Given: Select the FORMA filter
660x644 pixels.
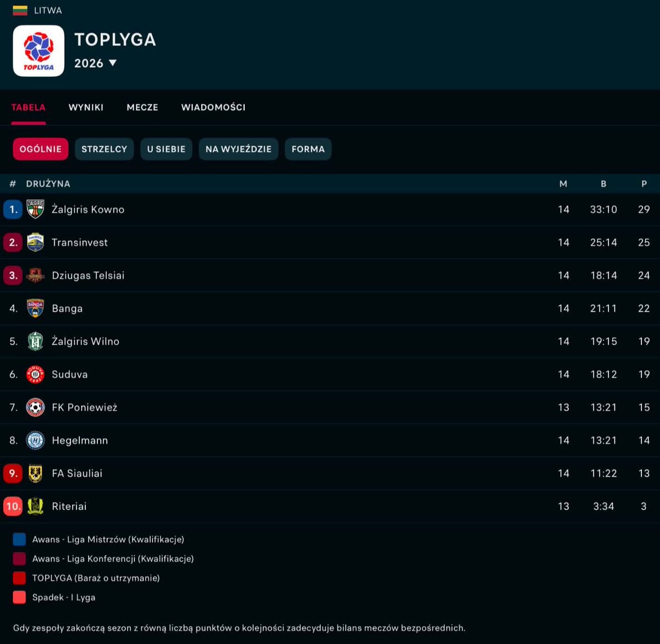Looking at the screenshot, I should [x=308, y=149].
